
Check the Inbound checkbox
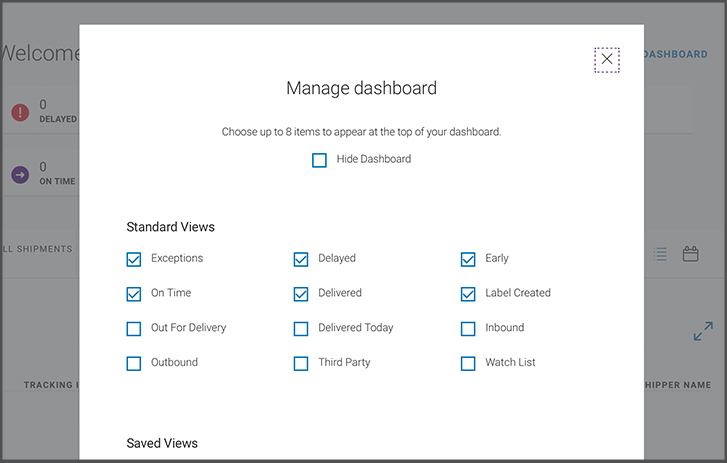click(x=468, y=328)
